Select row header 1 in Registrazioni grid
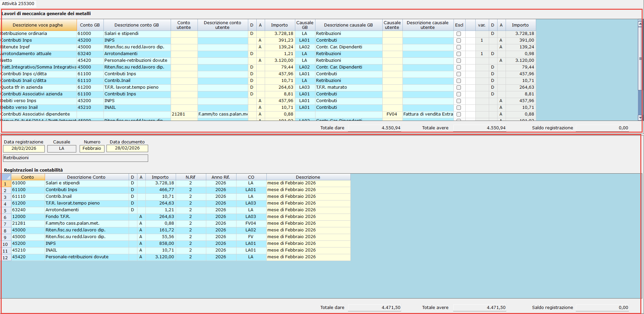The width and height of the screenshot is (644, 314). pyautogui.click(x=6, y=184)
